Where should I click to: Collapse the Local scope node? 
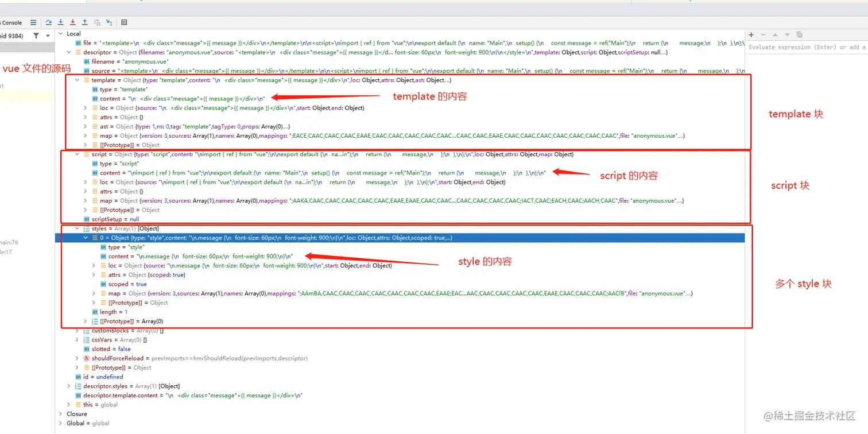click(60, 34)
